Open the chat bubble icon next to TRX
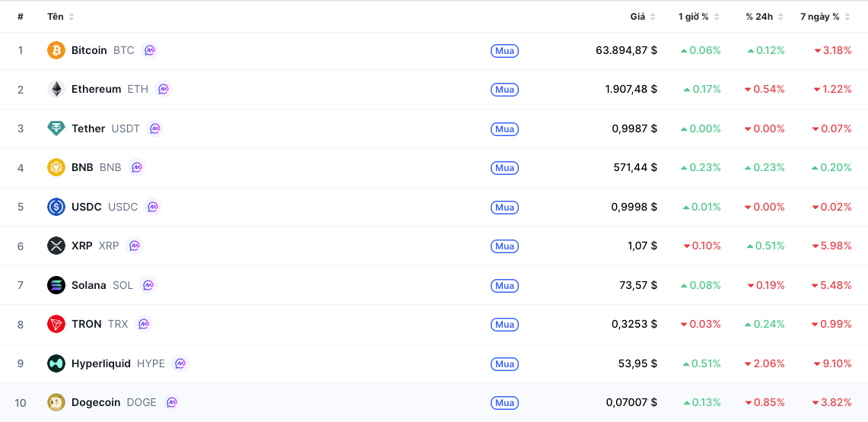The image size is (868, 422). (x=143, y=324)
